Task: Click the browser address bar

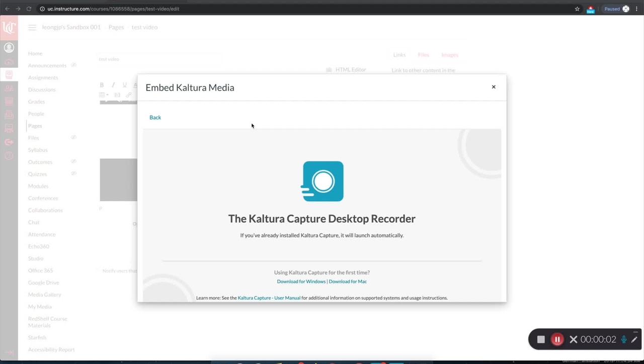Action: 302,9
